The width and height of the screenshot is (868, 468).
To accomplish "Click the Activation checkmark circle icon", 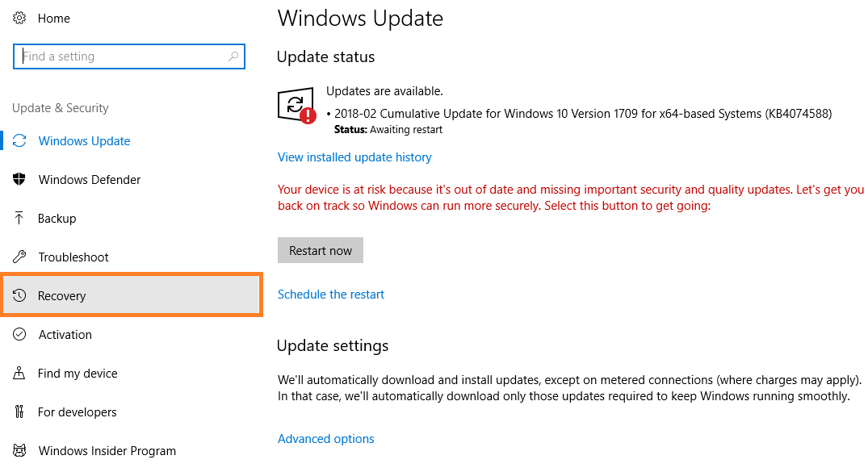I will tap(20, 335).
